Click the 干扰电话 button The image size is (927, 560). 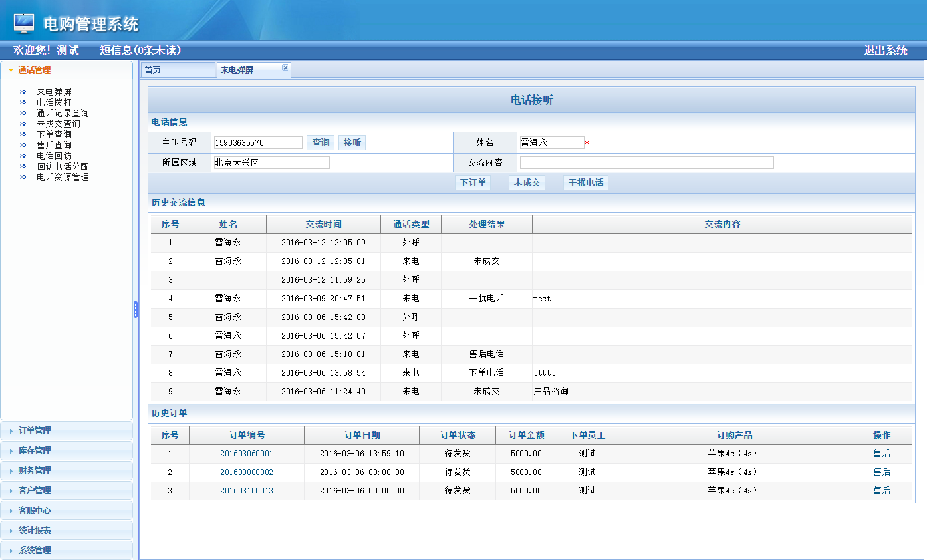(x=586, y=182)
